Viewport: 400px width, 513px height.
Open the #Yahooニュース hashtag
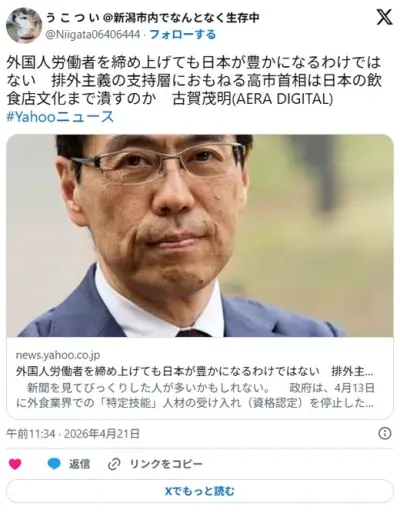click(x=60, y=117)
